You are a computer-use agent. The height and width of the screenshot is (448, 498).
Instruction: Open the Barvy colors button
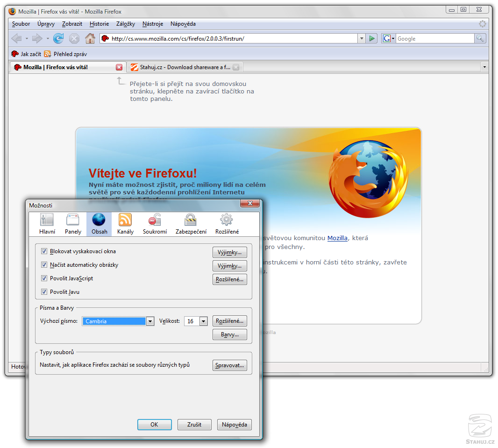230,334
